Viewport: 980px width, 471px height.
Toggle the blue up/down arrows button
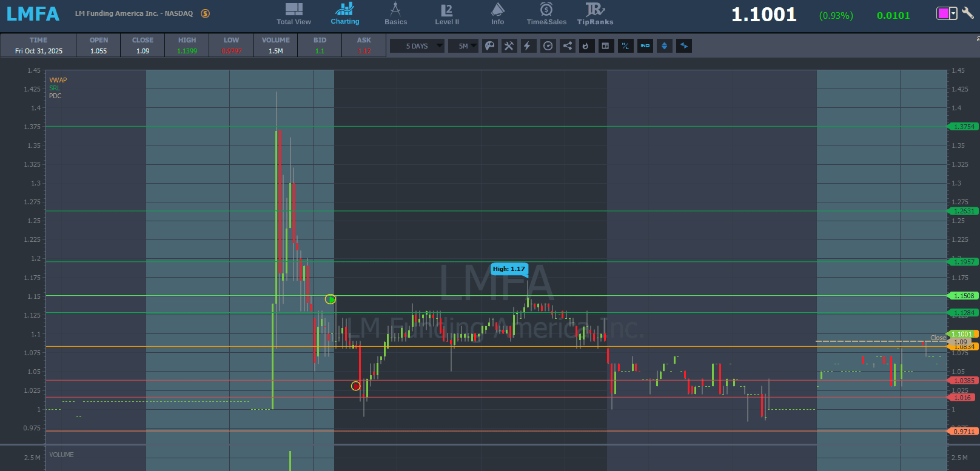[665, 46]
